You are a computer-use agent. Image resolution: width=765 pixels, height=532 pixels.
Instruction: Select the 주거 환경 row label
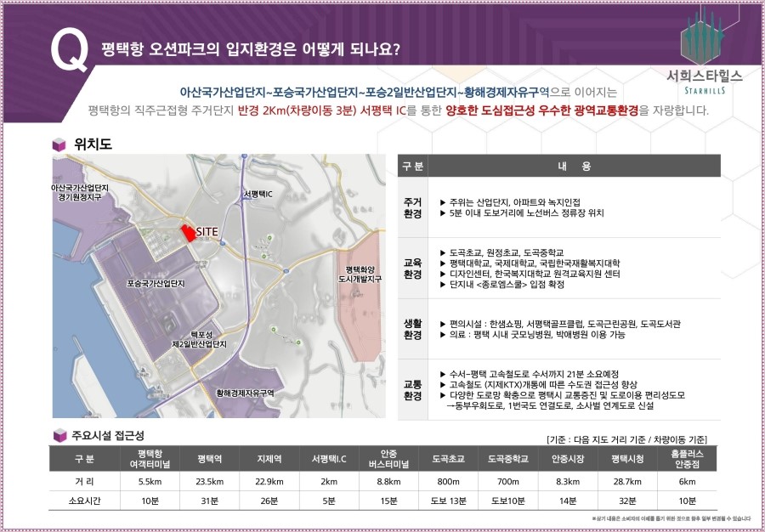(x=412, y=207)
